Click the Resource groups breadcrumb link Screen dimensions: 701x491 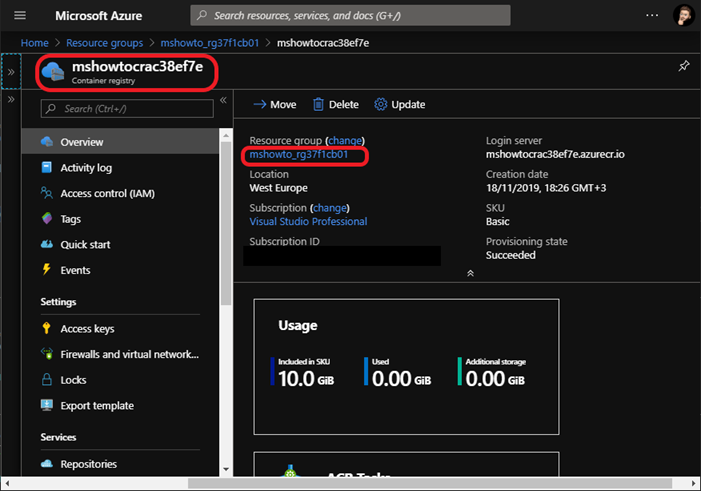click(105, 43)
